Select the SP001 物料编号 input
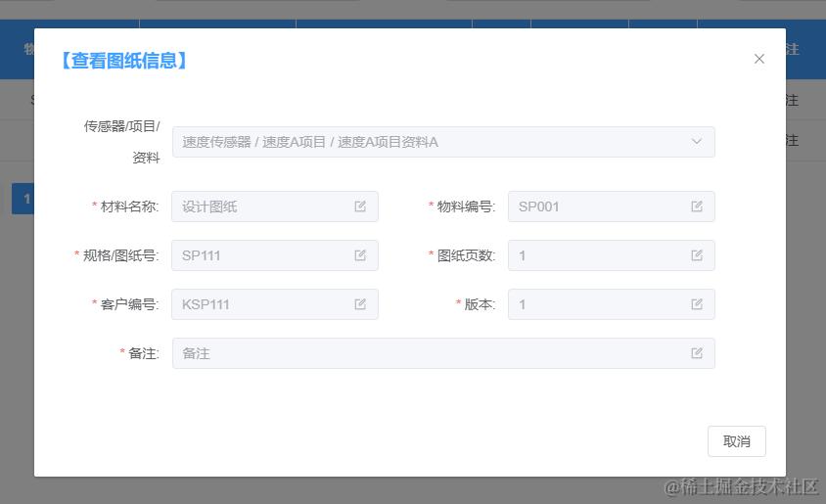 coord(611,206)
